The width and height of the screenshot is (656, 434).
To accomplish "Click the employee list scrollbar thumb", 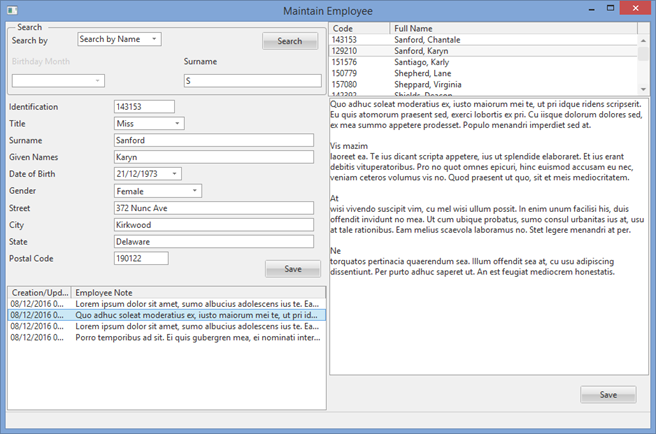I will [643, 54].
